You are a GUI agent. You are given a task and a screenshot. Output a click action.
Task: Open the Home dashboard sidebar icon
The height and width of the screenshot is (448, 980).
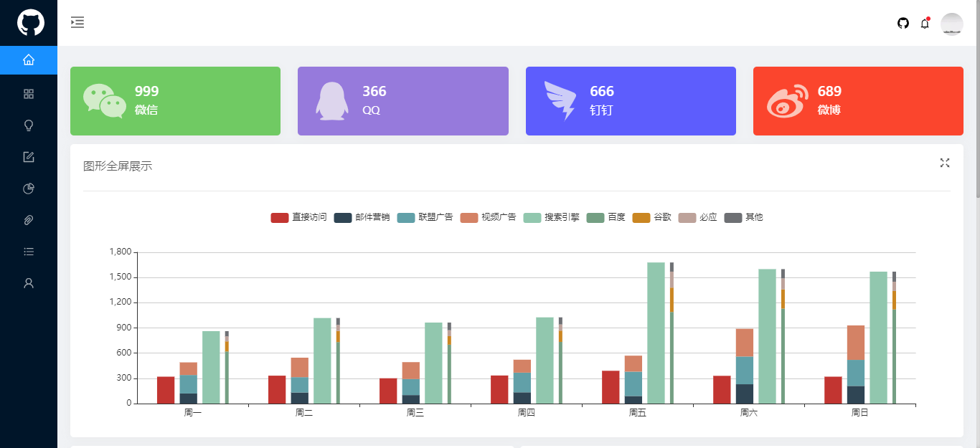click(29, 60)
